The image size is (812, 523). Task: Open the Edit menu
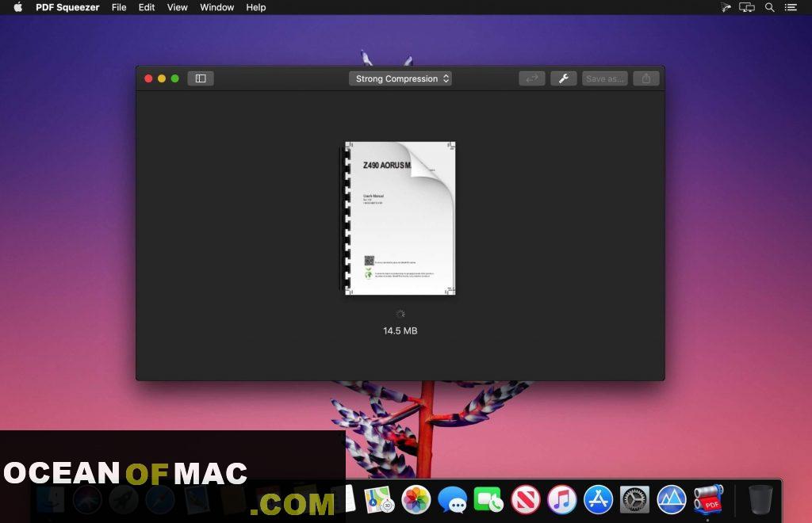click(x=147, y=7)
